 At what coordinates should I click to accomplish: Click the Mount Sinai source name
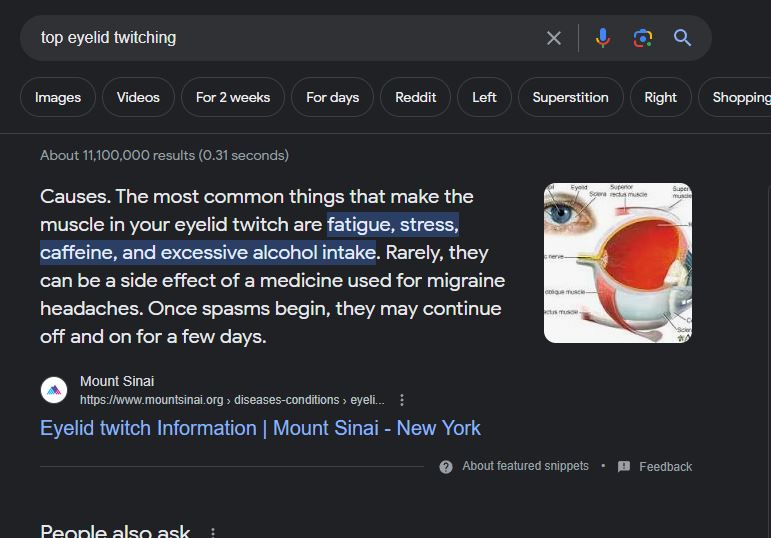tap(117, 381)
